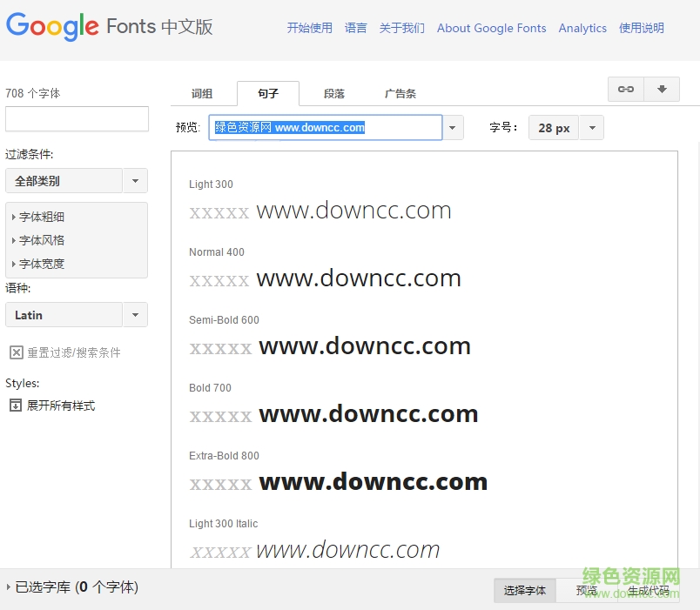Image resolution: width=700 pixels, height=610 pixels.
Task: Switch to the 词组 tab
Action: [201, 93]
